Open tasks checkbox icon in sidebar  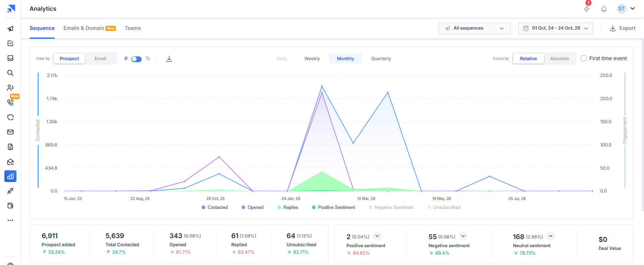click(x=10, y=43)
